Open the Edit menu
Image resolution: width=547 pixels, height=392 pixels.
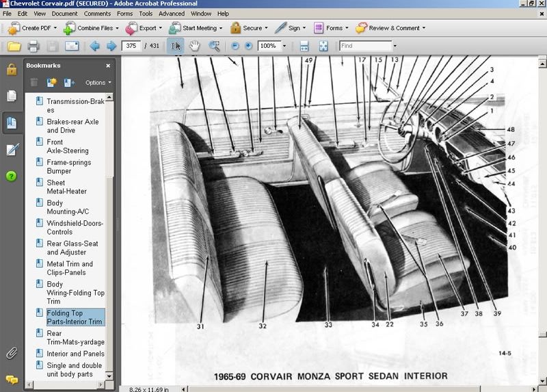(x=23, y=14)
